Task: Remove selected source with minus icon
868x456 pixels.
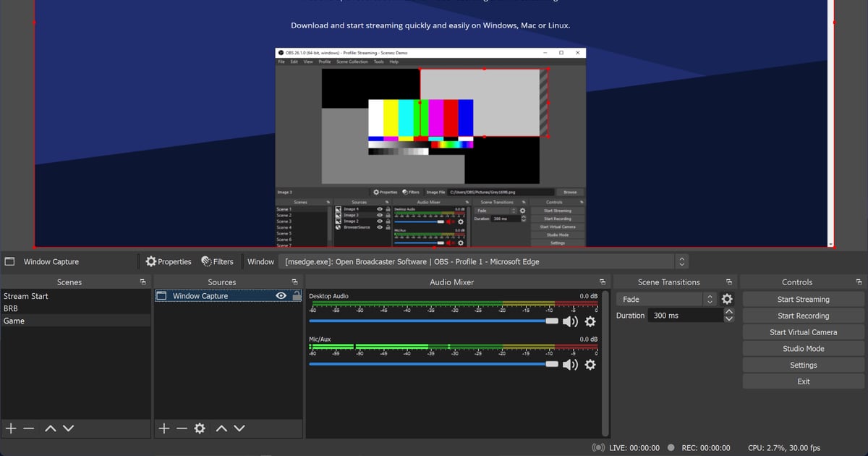Action: coord(182,428)
